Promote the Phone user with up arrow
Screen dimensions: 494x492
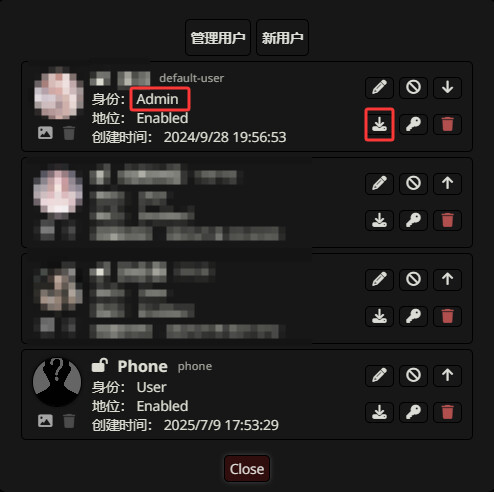[447, 376]
